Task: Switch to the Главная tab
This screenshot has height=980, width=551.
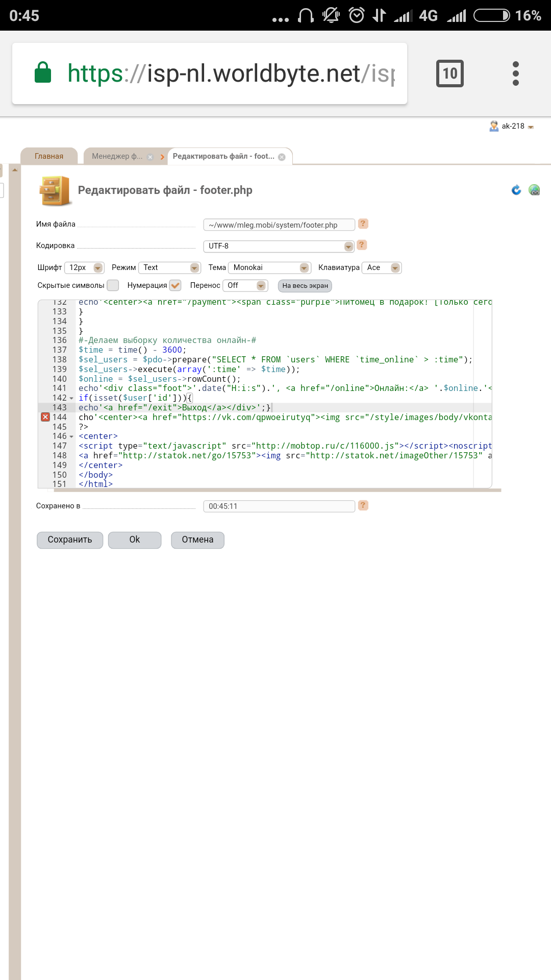Action: (49, 156)
